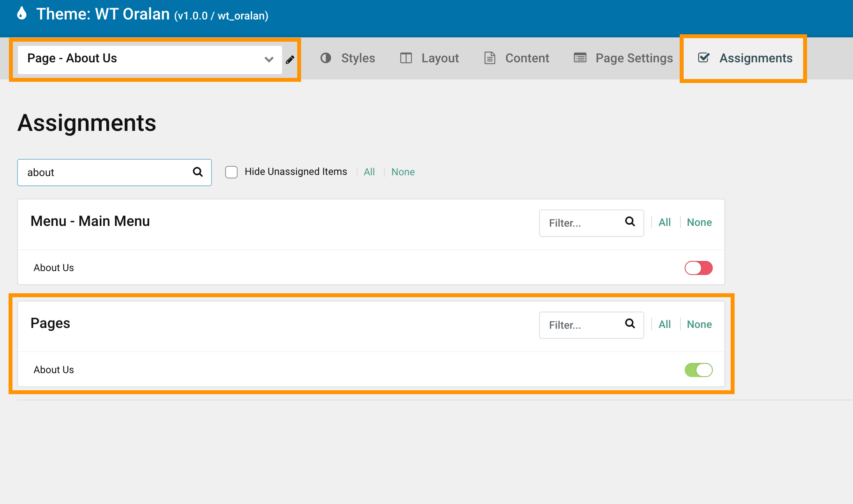The image size is (853, 504).
Task: Open the Page - About Us outline dropdown
Action: click(144, 59)
